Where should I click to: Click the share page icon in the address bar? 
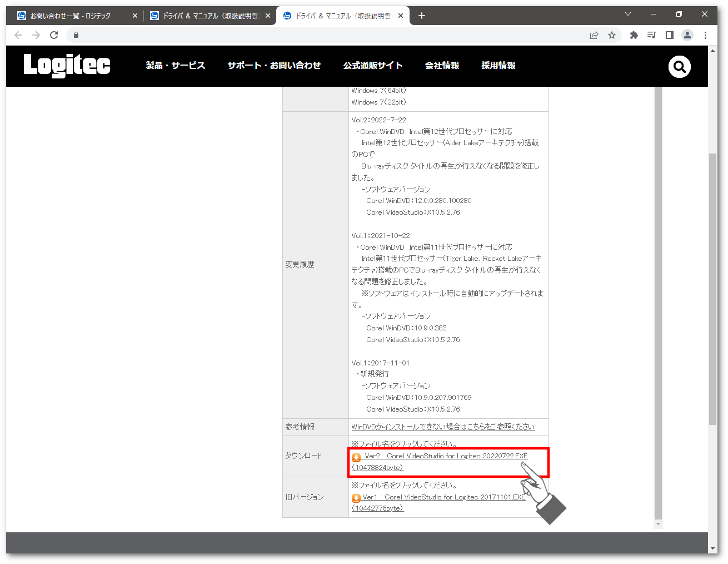click(x=594, y=35)
